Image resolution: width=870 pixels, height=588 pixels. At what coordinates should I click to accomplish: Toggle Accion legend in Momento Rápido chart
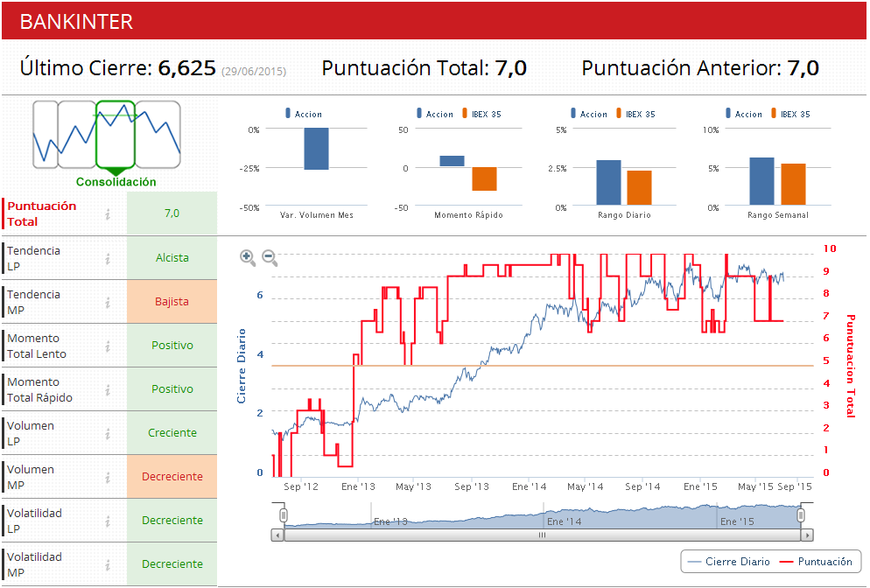(435, 114)
